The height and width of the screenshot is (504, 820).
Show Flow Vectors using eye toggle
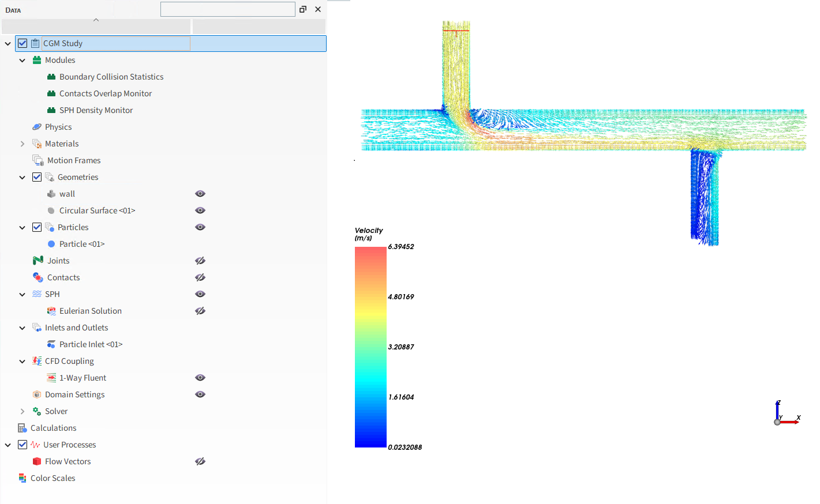click(200, 461)
